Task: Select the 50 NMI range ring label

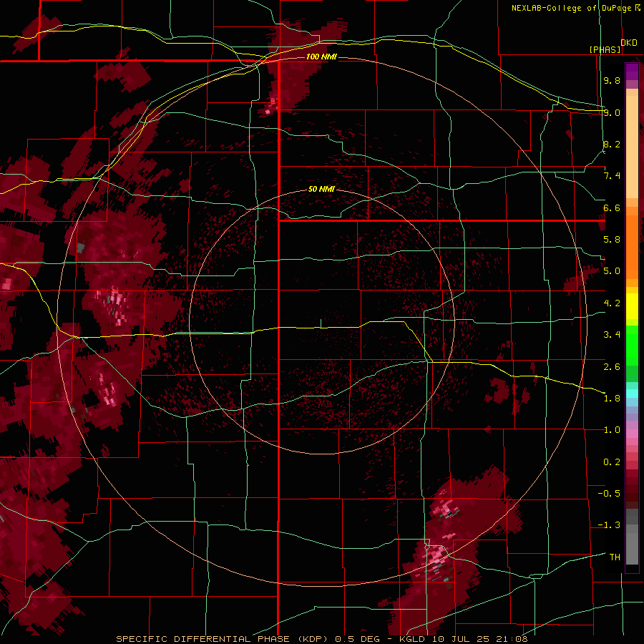Action: click(321, 189)
